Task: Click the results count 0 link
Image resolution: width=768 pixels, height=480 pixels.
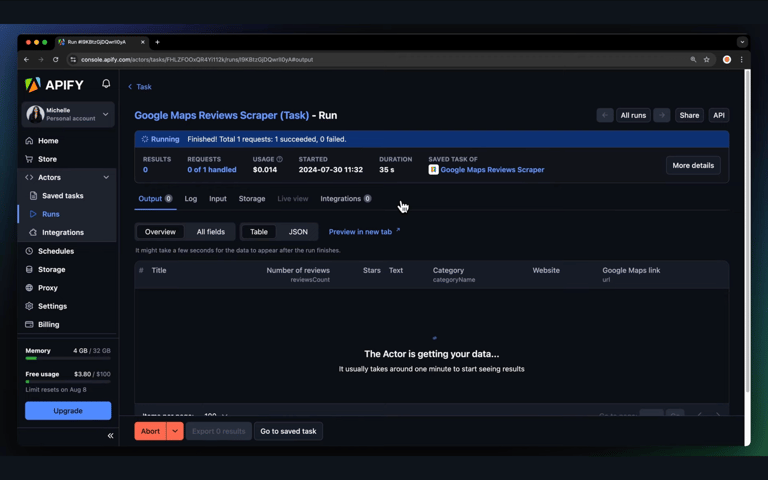Action: pyautogui.click(x=145, y=169)
